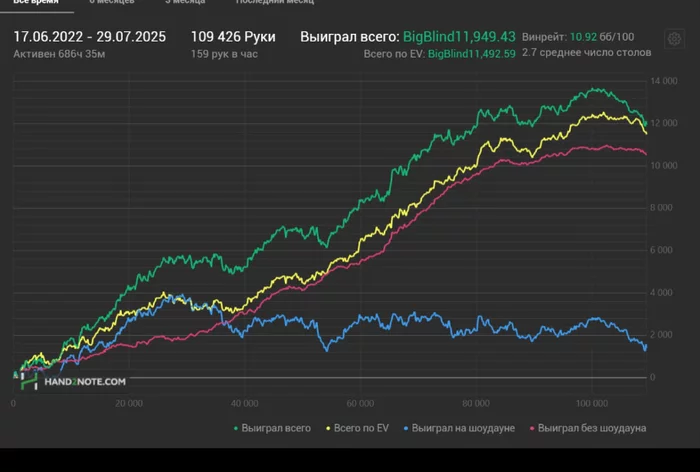
Task: Click the 8 000 y-axis label
Action: [x=661, y=208]
